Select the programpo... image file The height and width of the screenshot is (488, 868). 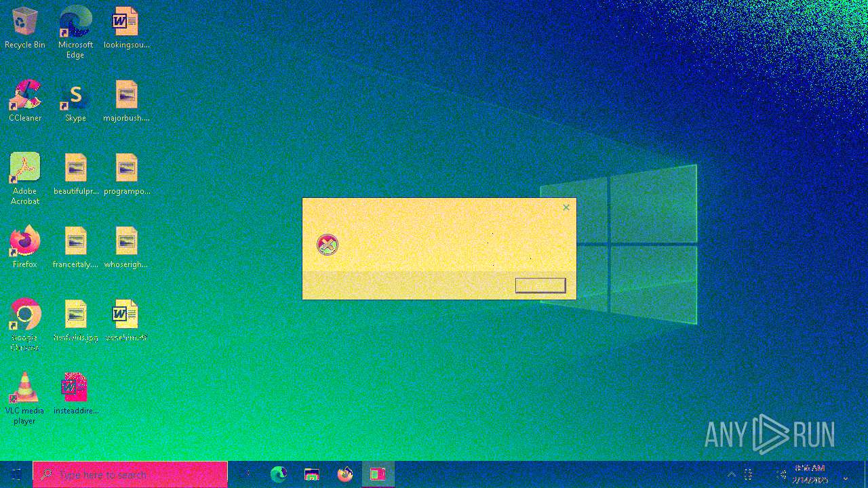126,175
